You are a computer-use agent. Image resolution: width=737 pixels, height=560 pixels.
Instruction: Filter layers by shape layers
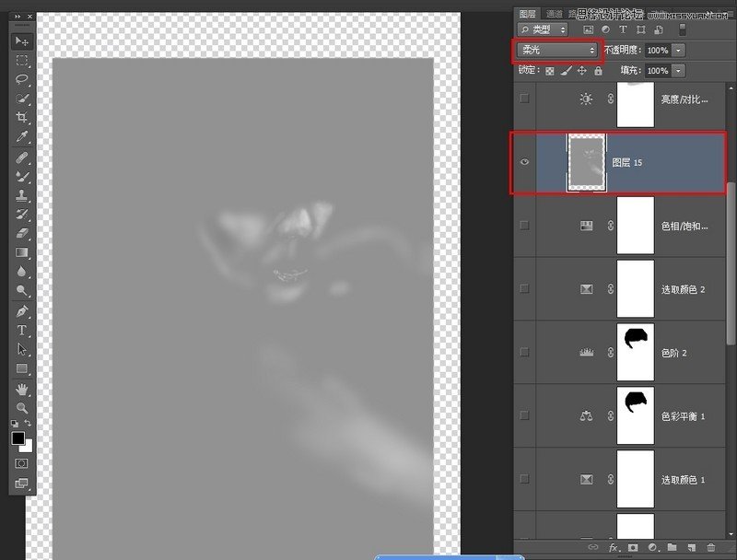click(640, 29)
